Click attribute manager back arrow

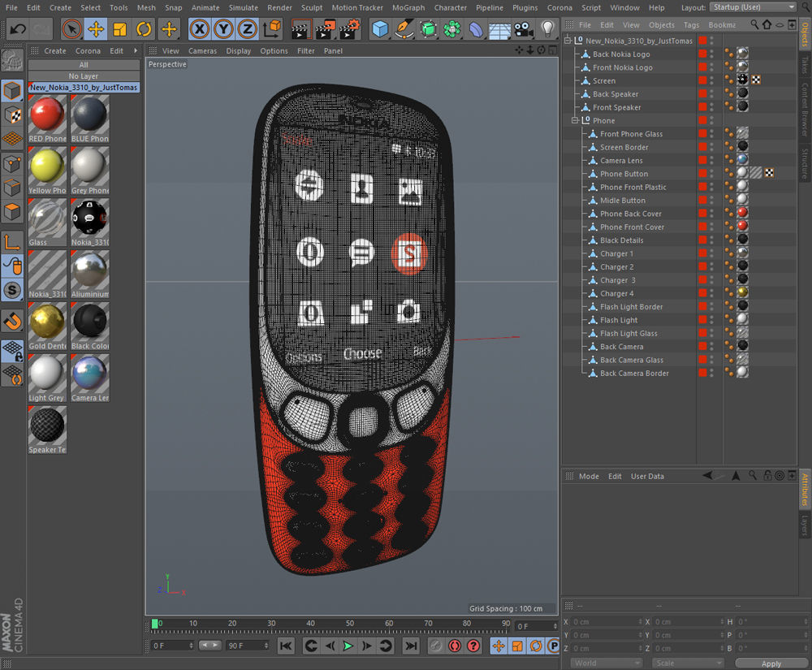707,475
